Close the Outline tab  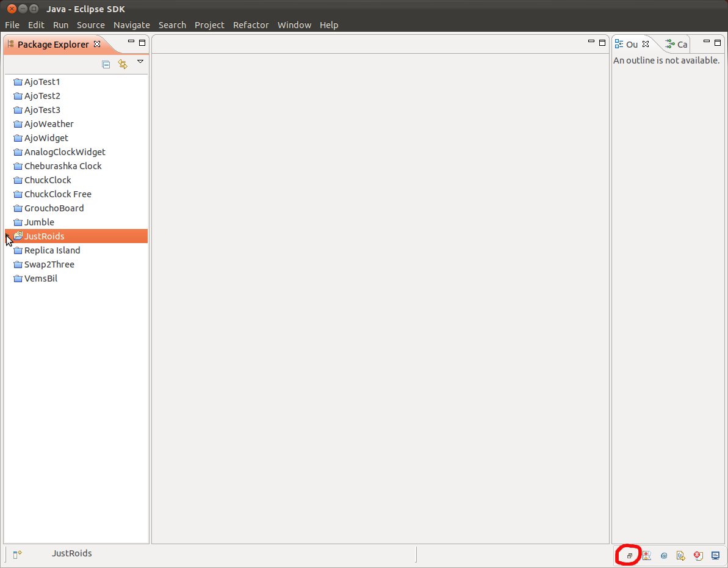point(646,44)
